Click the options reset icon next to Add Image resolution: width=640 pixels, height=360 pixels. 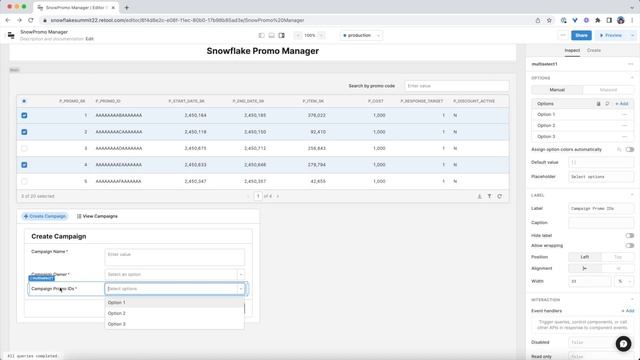(607, 104)
